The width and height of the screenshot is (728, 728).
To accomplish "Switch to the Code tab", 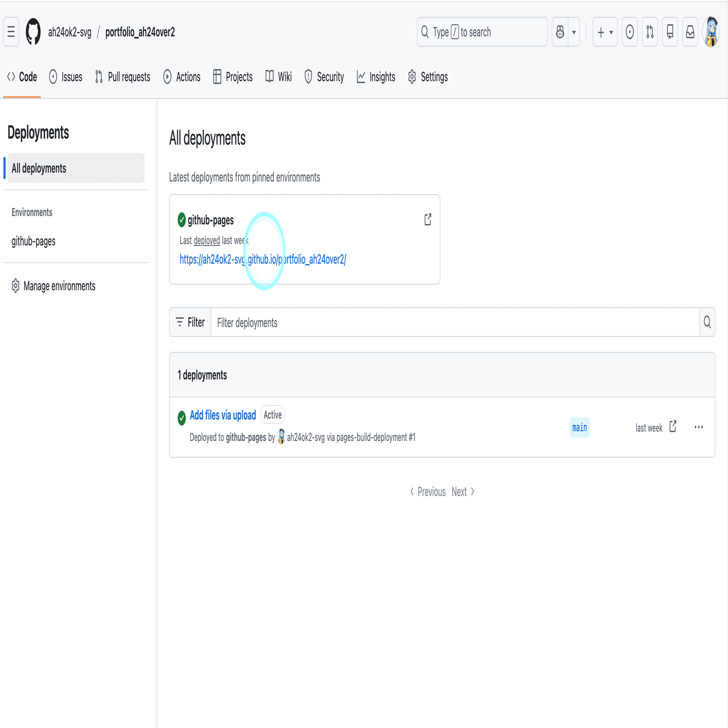I will tap(22, 77).
